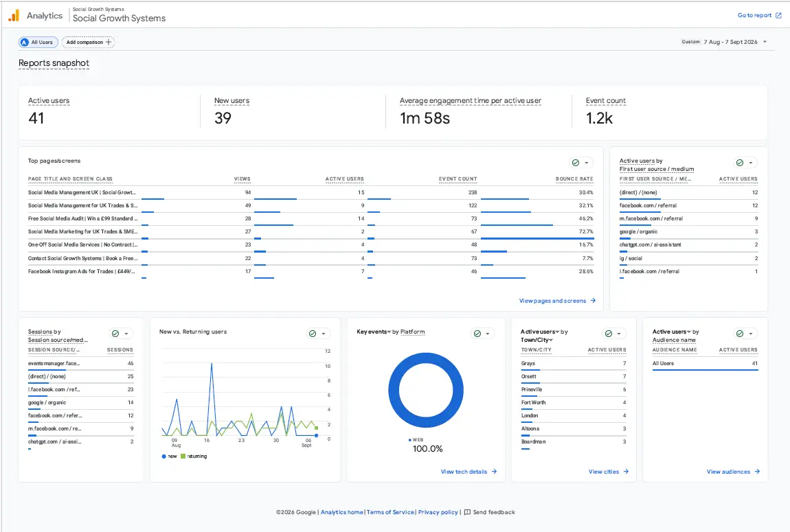
Task: Click the green 'returning' legend swatch
Action: click(x=183, y=456)
